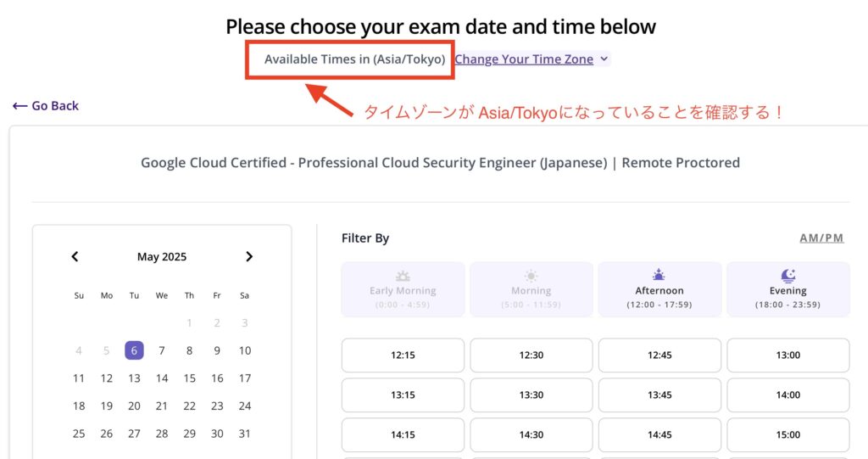The image size is (868, 459).
Task: Book the 15:00 time slot
Action: click(787, 435)
